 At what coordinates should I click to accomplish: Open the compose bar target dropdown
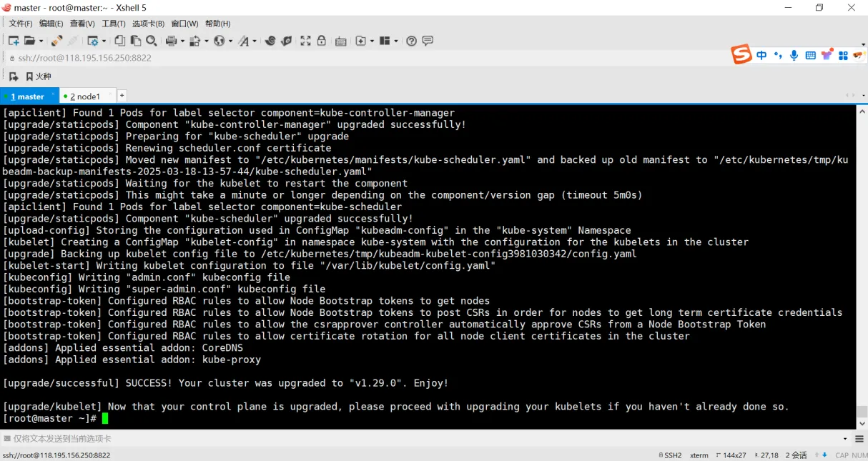click(x=845, y=439)
